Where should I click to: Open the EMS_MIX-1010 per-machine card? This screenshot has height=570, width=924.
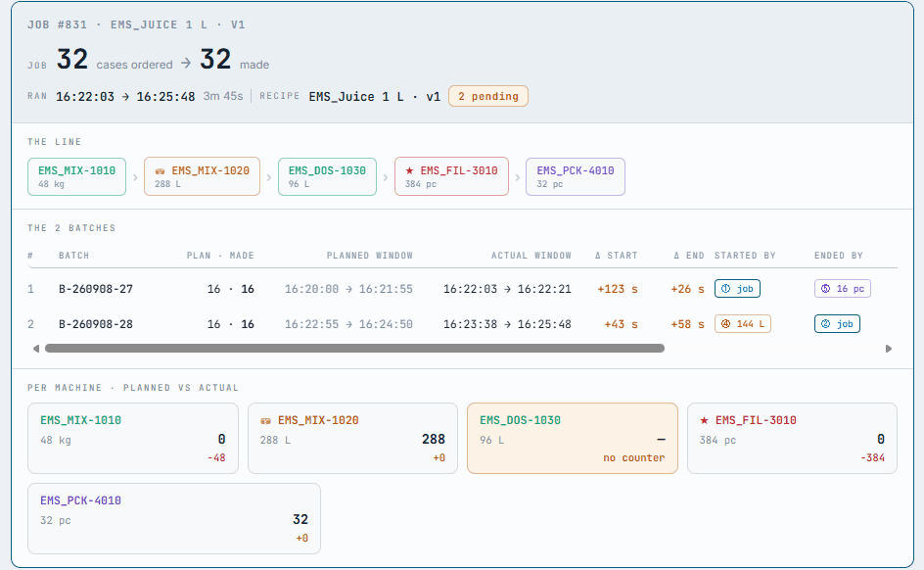[x=133, y=438]
